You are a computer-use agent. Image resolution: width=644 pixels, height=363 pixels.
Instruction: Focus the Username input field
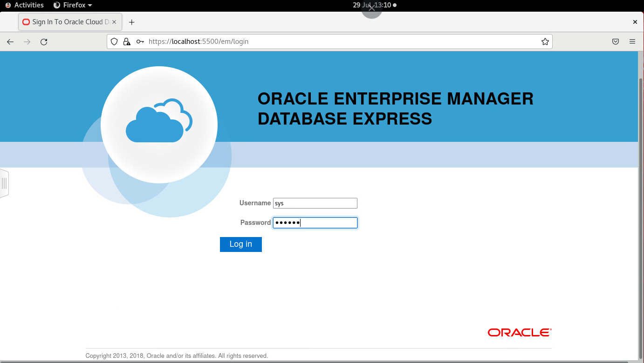[315, 203]
